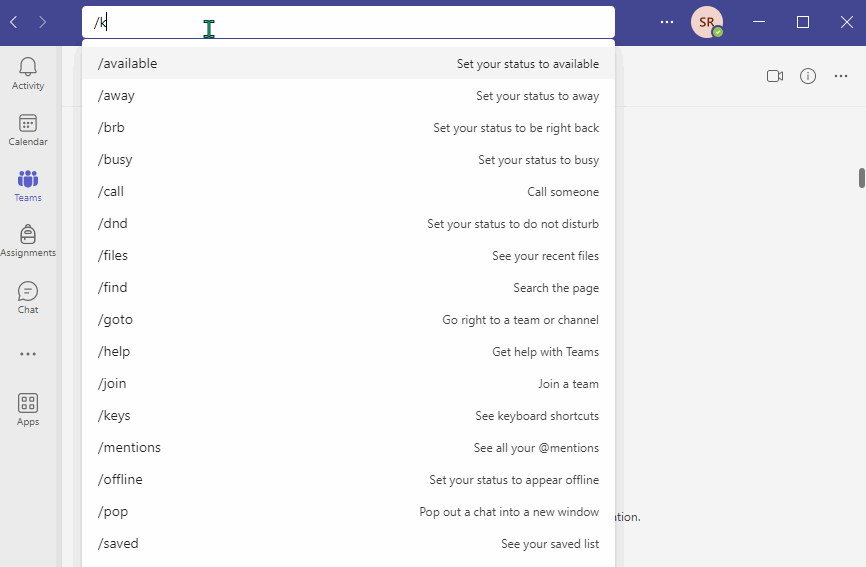Screen dimensions: 866x567
Task: Pick the /pop command
Action: click(348, 512)
